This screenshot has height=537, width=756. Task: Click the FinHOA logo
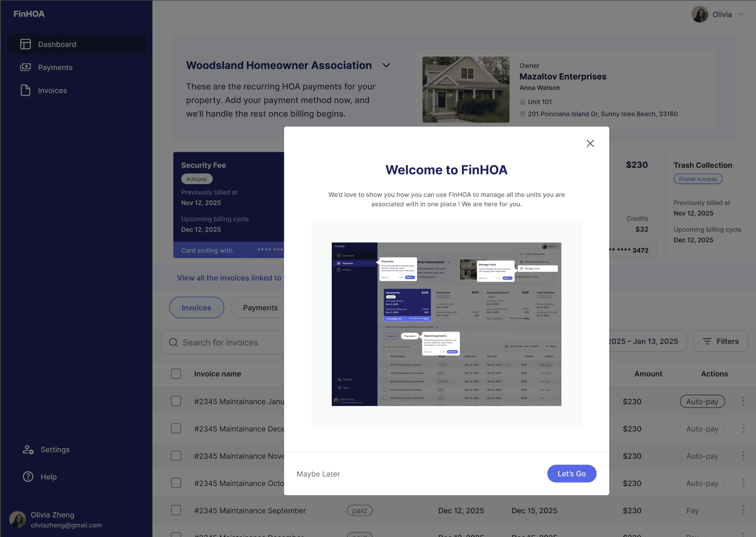tap(29, 14)
